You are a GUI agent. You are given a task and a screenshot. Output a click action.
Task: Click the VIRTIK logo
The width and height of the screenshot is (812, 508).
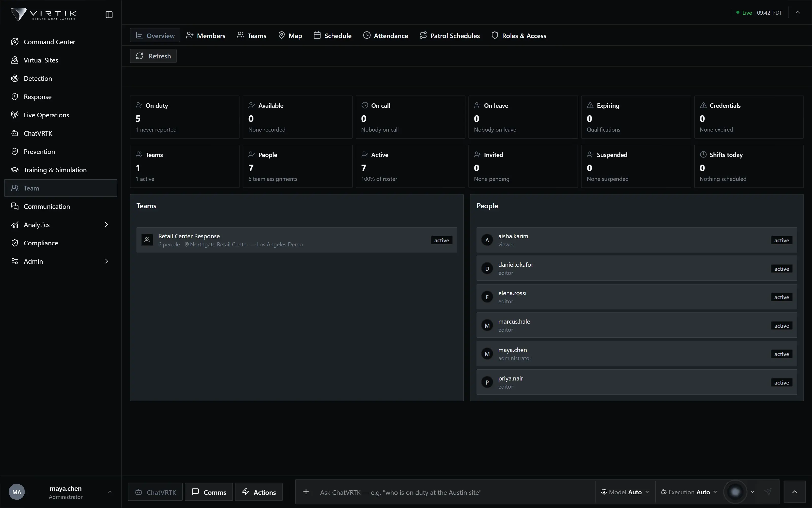44,14
